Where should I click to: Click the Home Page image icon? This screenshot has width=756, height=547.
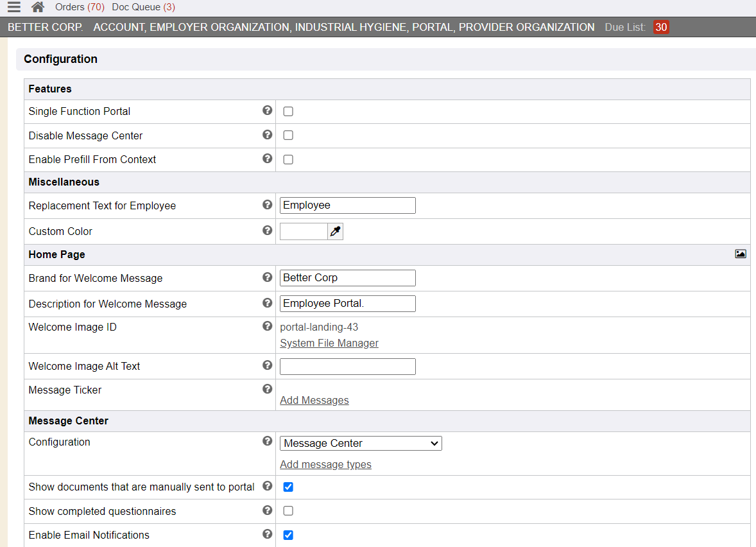coord(740,254)
